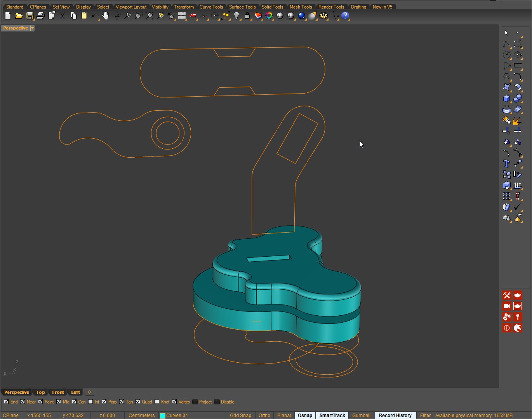The height and width of the screenshot is (419, 532).
Task: Open the Perspective viewport title dropdown
Action: (32, 28)
